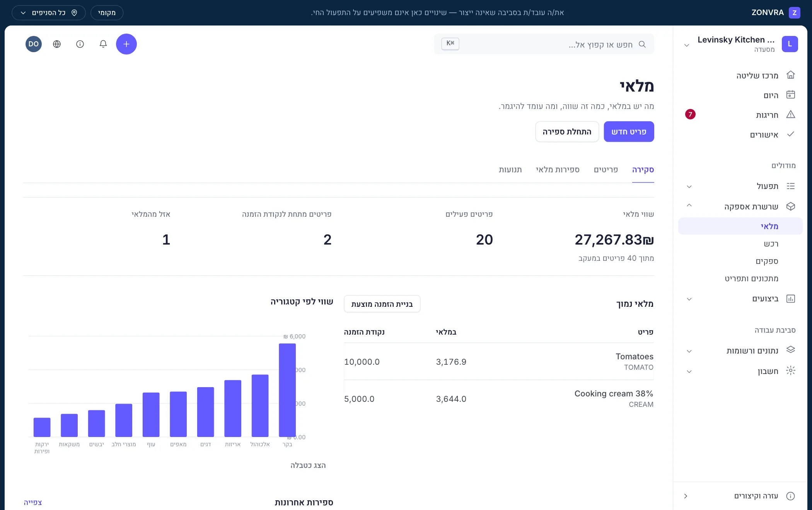This screenshot has width=812, height=510.
Task: Click the פריט חדש button
Action: [x=629, y=132]
